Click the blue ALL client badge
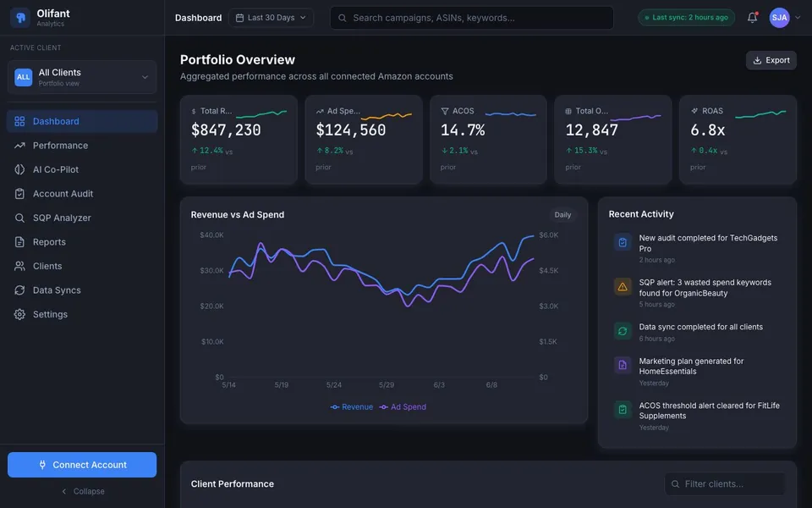The width and height of the screenshot is (812, 508). tap(24, 77)
